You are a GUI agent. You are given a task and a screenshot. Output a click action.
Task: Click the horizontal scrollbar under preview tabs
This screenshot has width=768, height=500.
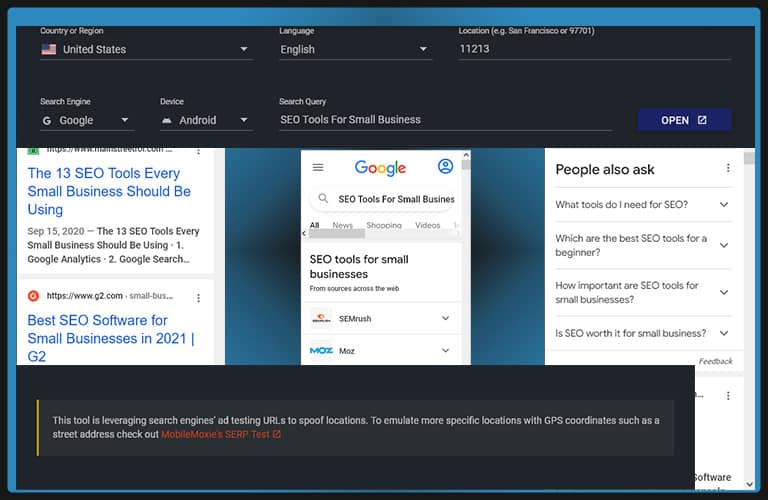click(337, 234)
